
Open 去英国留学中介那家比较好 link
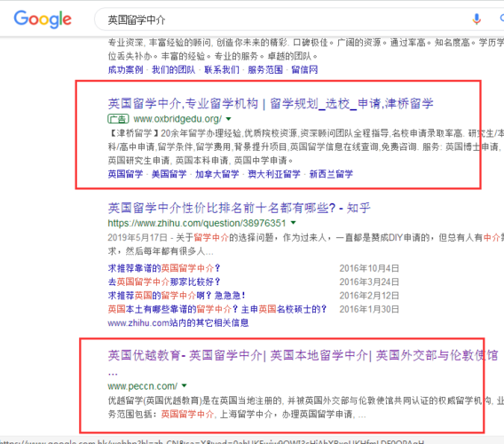[164, 281]
